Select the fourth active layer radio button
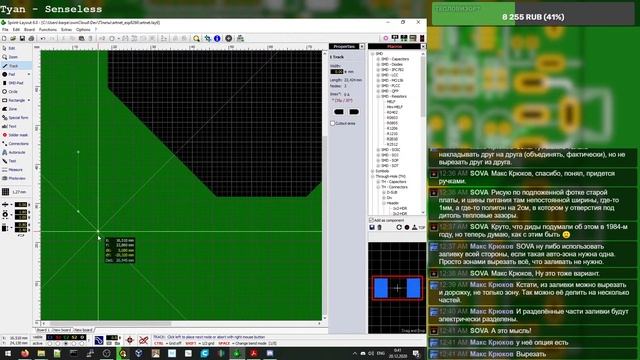Viewport: 640px width, 360px height. tap(73, 343)
